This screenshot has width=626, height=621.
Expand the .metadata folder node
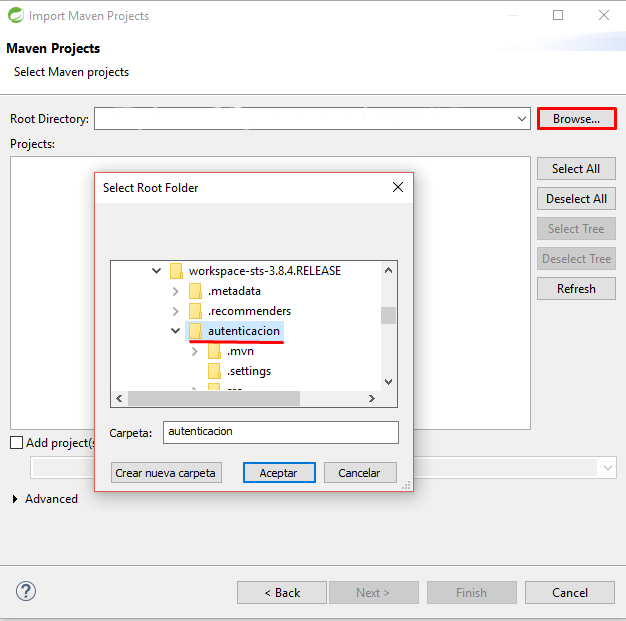click(x=175, y=291)
